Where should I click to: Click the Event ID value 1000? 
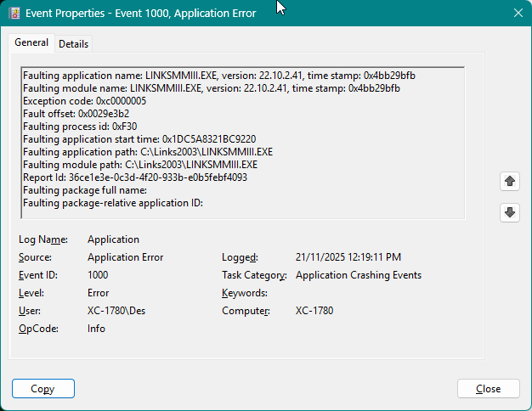coord(99,275)
